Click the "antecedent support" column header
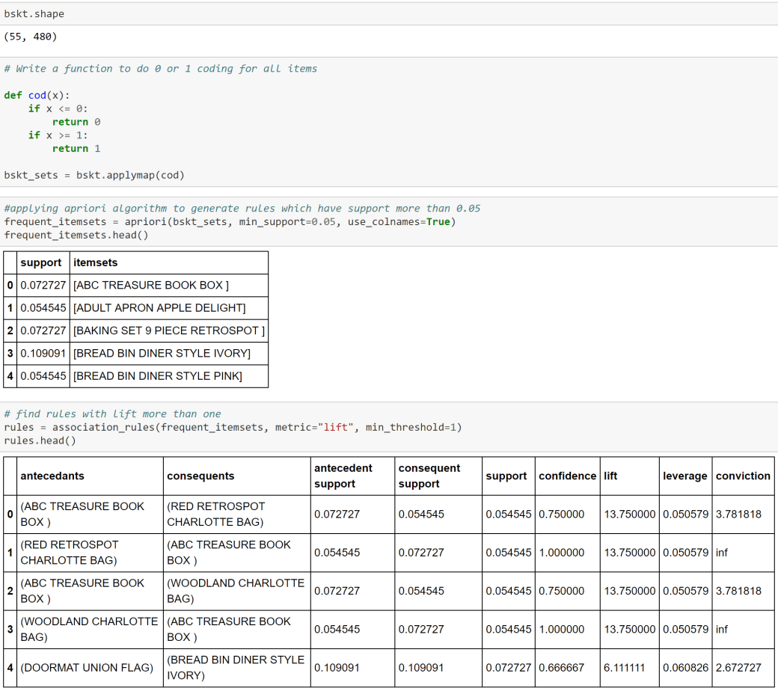 click(x=353, y=476)
